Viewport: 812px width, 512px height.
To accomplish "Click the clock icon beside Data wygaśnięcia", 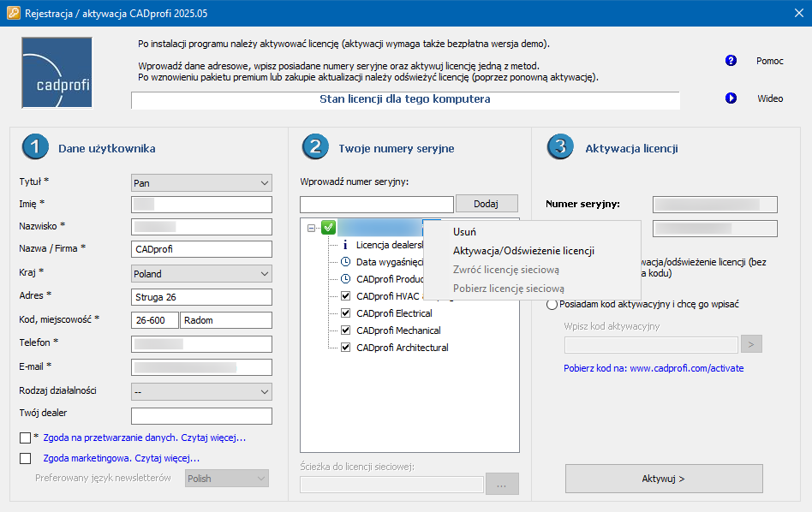I will coord(345,262).
